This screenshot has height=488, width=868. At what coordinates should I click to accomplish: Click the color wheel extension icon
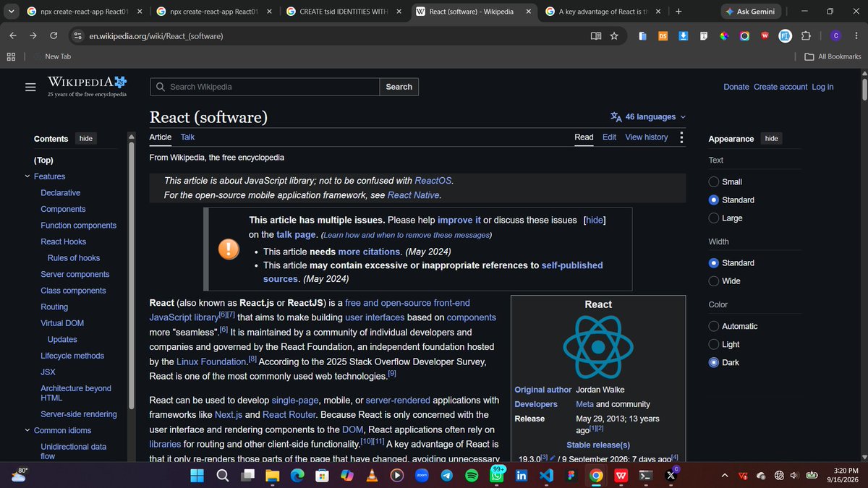[723, 36]
